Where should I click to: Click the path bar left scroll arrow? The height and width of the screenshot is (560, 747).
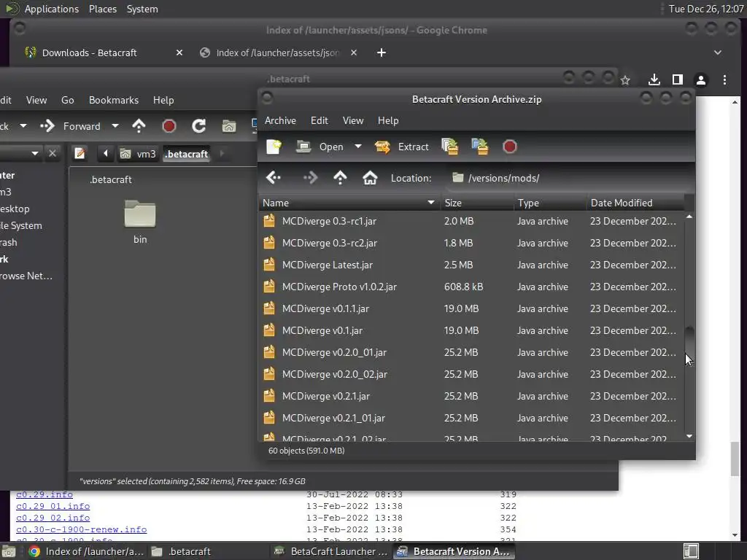point(106,153)
